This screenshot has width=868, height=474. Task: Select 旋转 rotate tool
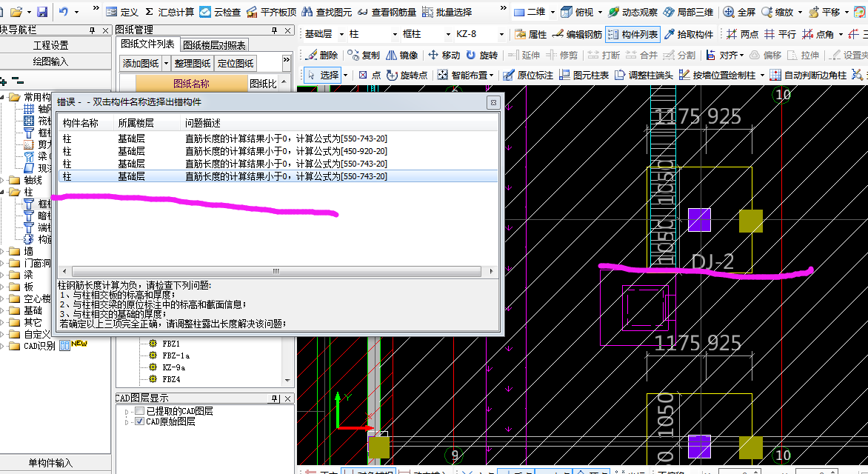481,55
